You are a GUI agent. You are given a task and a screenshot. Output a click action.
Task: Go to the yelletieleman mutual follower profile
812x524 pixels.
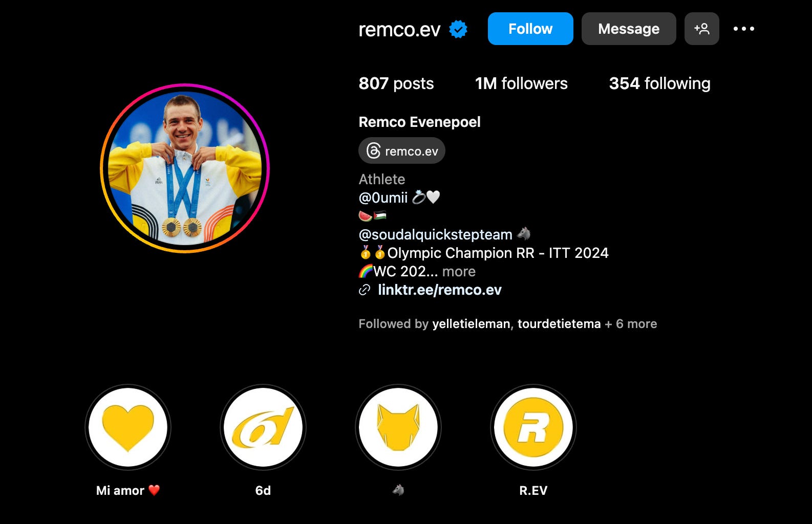tap(471, 324)
